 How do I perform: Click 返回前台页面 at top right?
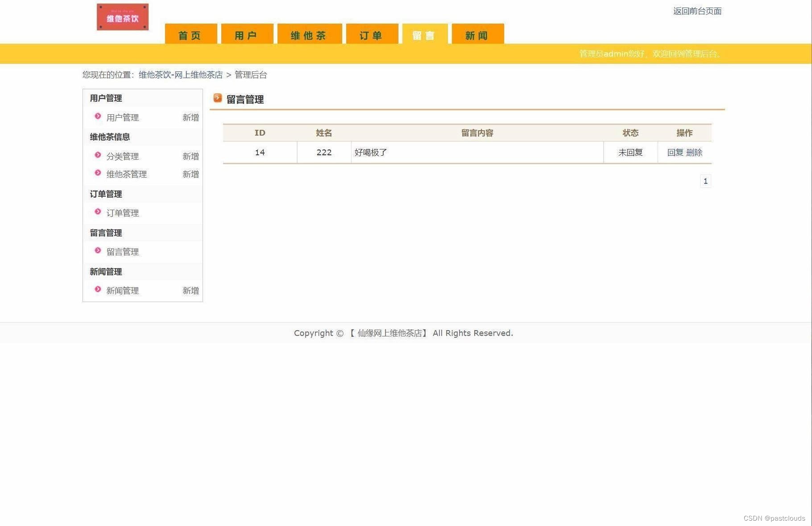coord(696,11)
